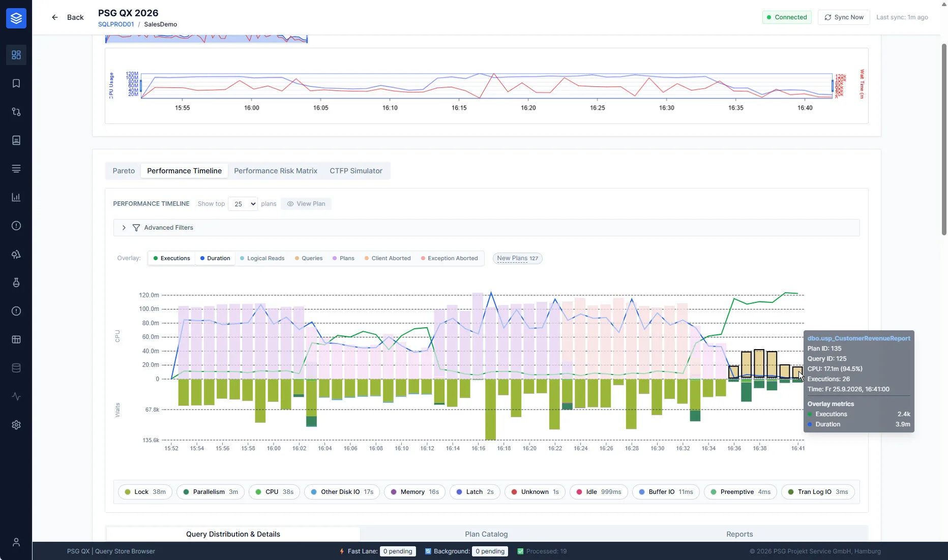Click the page vertical scrollbar
The height and width of the screenshot is (560, 948).
[944, 140]
